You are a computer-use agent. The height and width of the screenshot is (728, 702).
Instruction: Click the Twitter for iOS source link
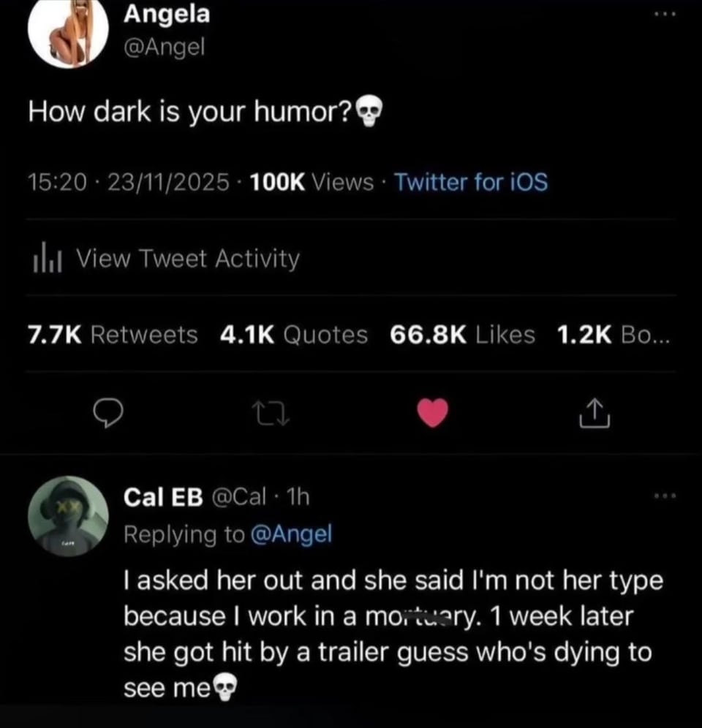click(471, 182)
